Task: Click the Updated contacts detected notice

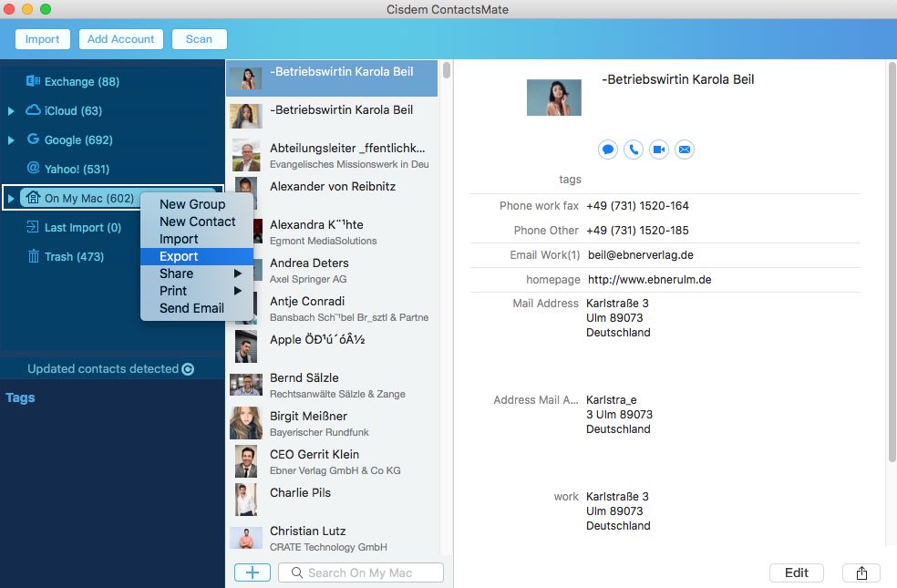Action: [103, 369]
